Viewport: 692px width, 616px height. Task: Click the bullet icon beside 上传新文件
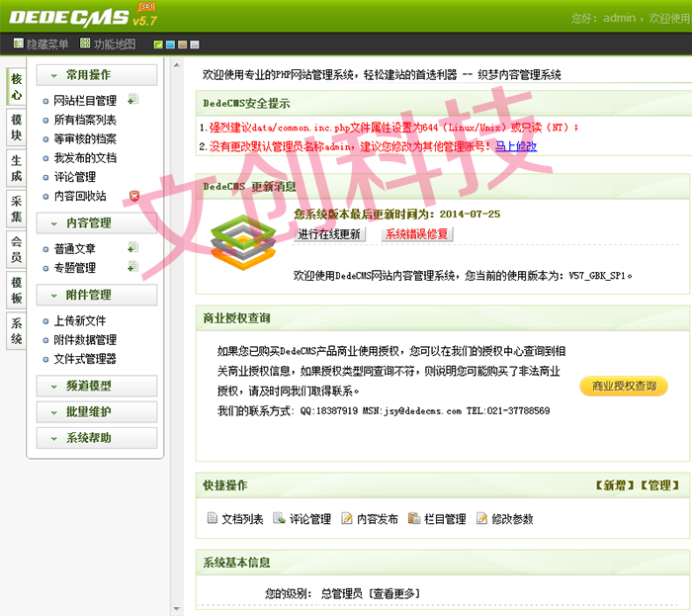tap(45, 321)
